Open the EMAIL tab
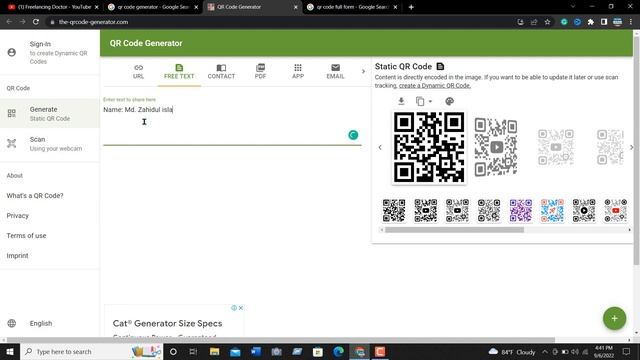 tap(336, 71)
